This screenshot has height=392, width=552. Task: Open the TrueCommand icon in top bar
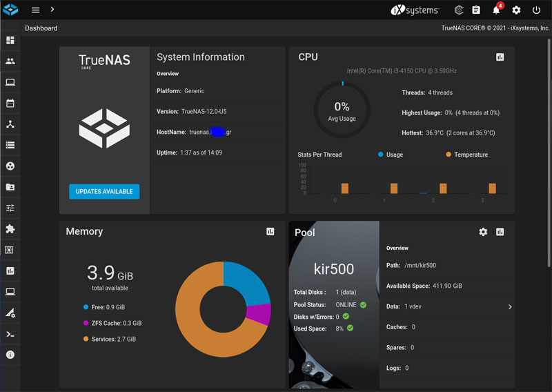point(458,10)
